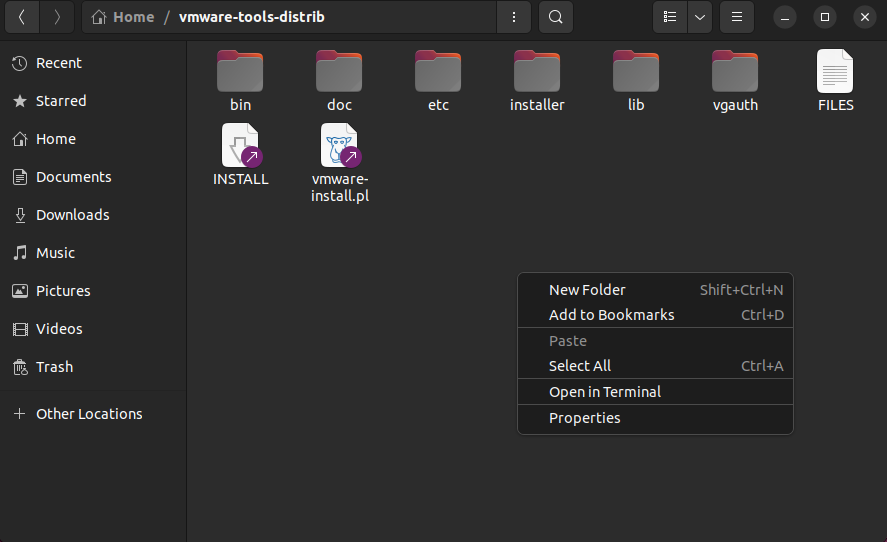Click the greyed Paste menu entry

click(655, 341)
